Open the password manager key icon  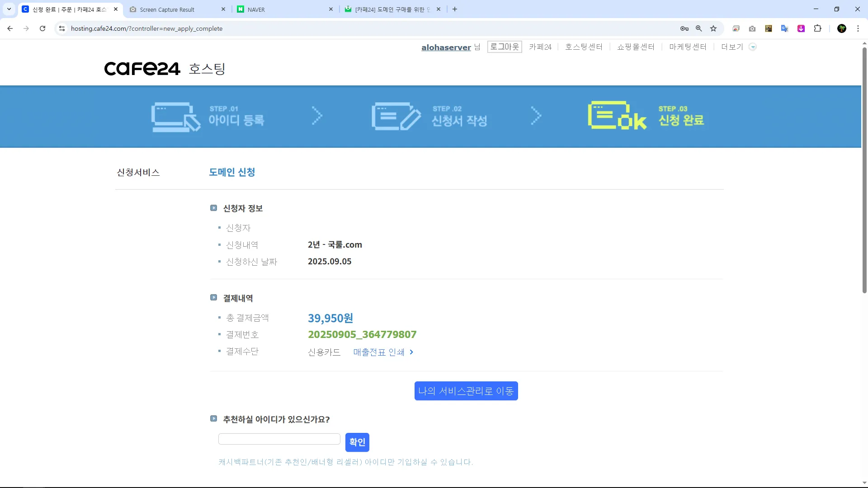pos(684,28)
